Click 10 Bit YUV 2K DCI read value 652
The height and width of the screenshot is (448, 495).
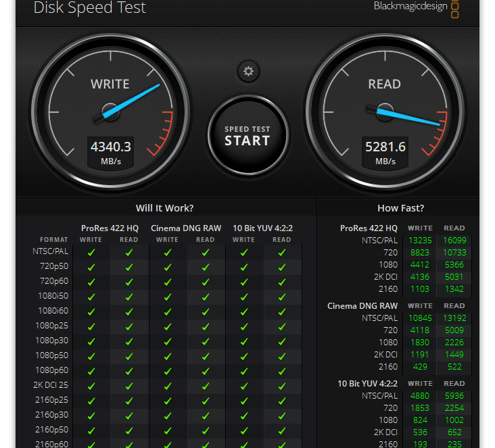click(454, 432)
